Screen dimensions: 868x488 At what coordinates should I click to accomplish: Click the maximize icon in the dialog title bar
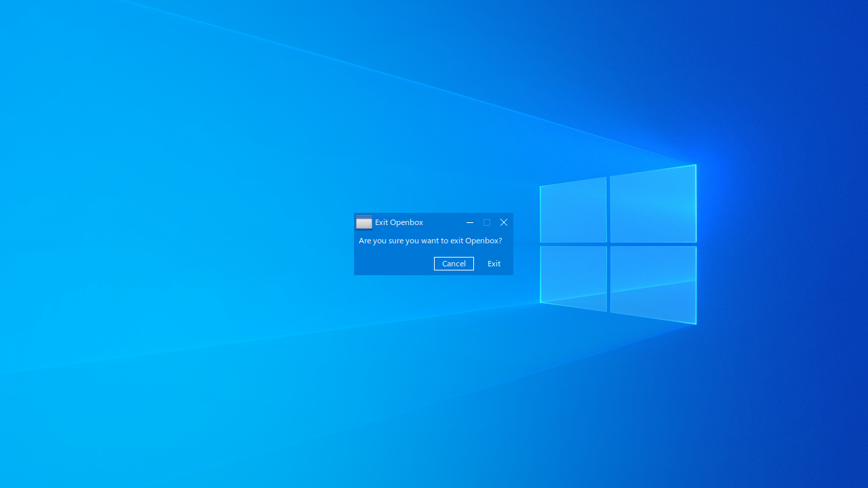pos(487,222)
